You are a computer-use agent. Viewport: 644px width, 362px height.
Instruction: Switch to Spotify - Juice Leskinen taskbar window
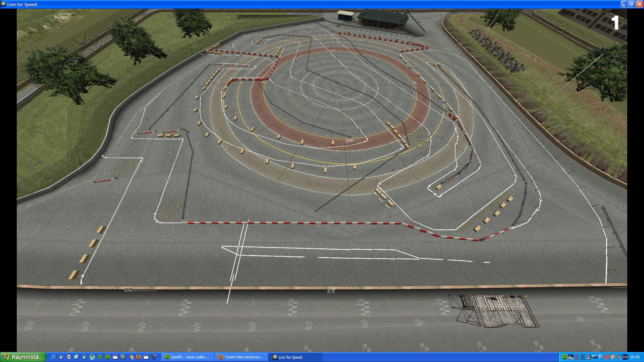pos(188,357)
